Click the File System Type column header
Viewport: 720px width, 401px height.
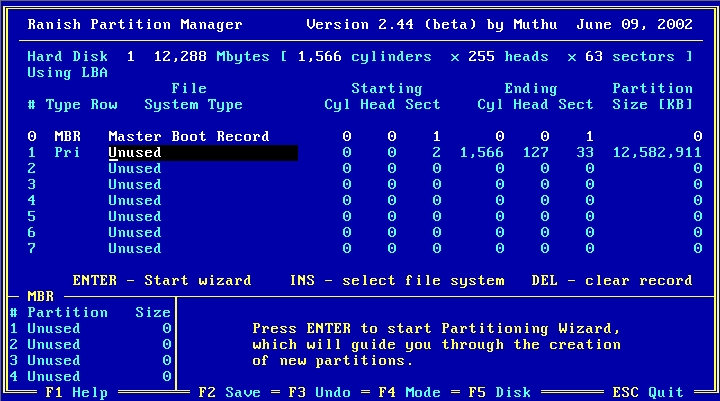coord(193,96)
